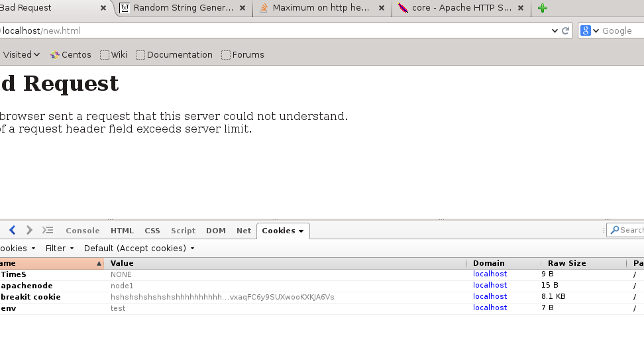Open the Google search engine selector
The height and width of the screenshot is (338, 644).
[x=590, y=30]
